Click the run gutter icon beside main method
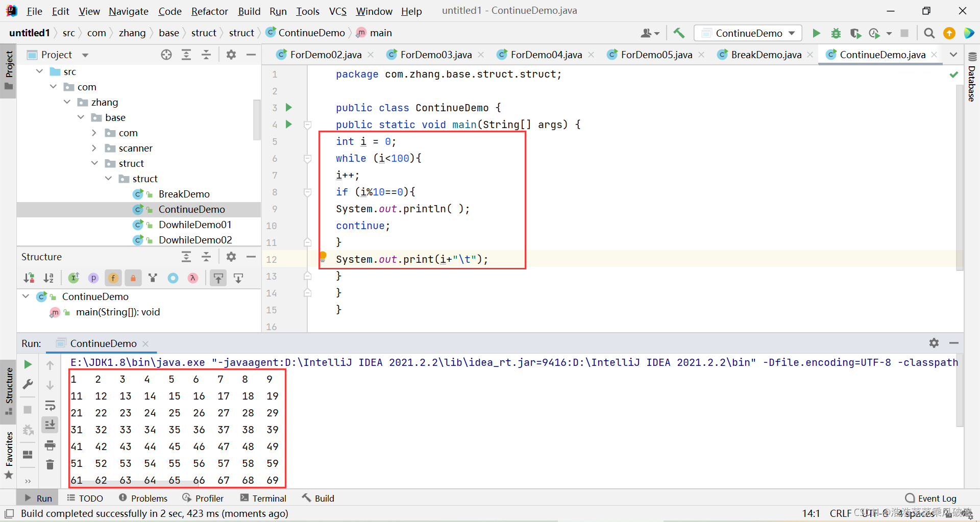 pyautogui.click(x=289, y=124)
